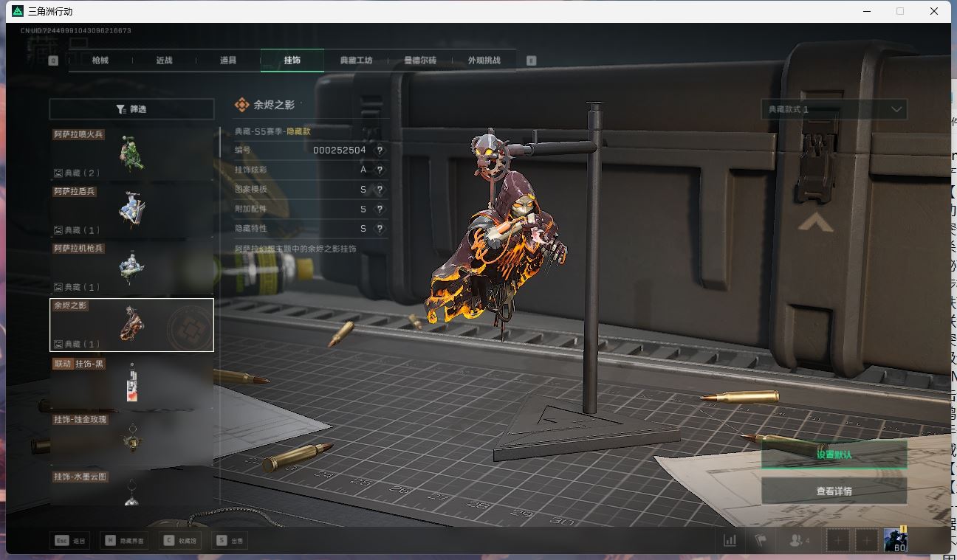Click the first empty plus team slot
This screenshot has width=957, height=560.
pyautogui.click(x=838, y=541)
